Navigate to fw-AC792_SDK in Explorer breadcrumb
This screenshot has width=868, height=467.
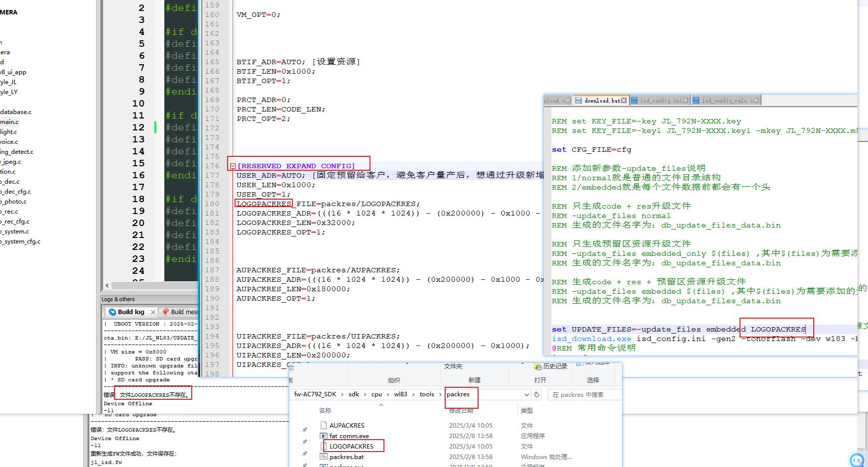click(315, 394)
